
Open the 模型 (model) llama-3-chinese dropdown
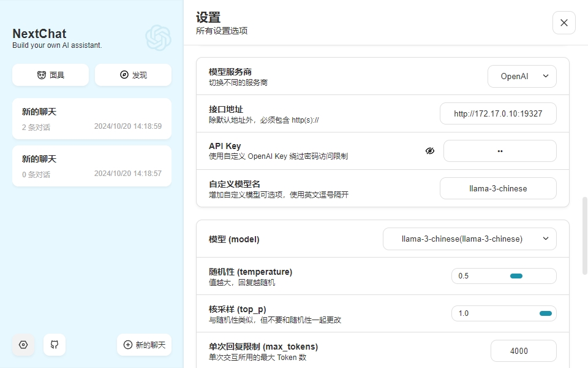coord(469,239)
